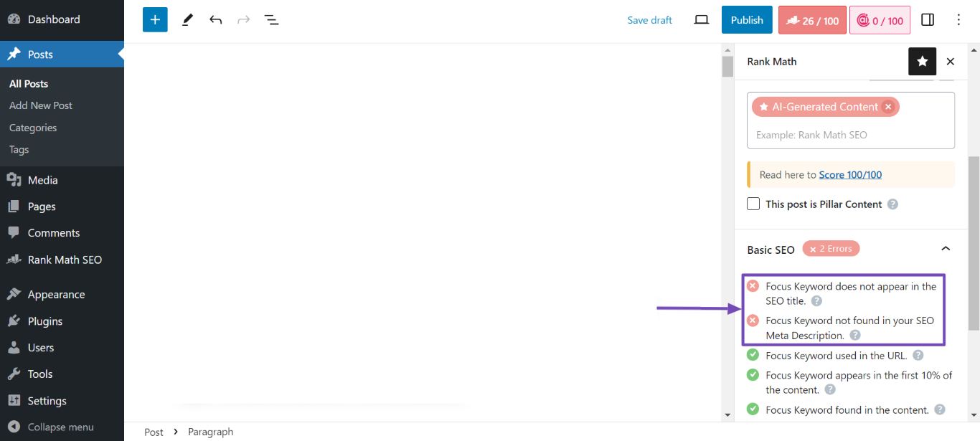Click the Basic SEO section heading
This screenshot has height=441, width=980.
pos(771,250)
